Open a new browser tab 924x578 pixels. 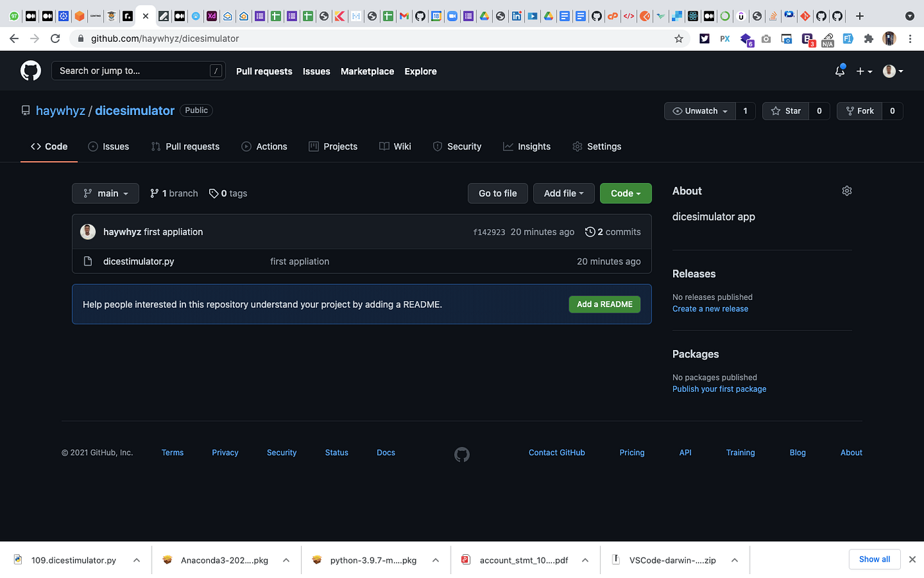[859, 16]
